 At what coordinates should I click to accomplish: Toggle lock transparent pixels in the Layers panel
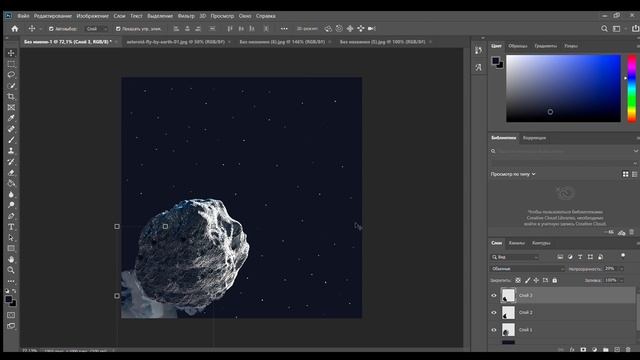click(x=518, y=280)
